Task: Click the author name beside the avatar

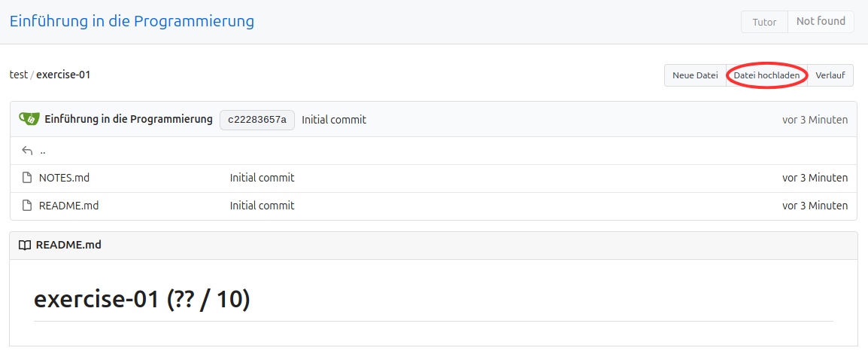Action: point(129,120)
